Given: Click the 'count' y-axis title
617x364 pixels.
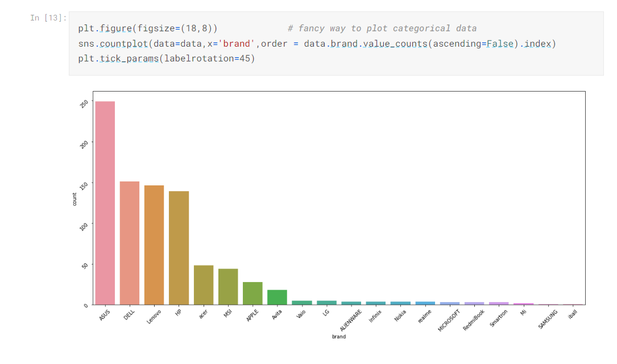Looking at the screenshot, I should tap(74, 199).
